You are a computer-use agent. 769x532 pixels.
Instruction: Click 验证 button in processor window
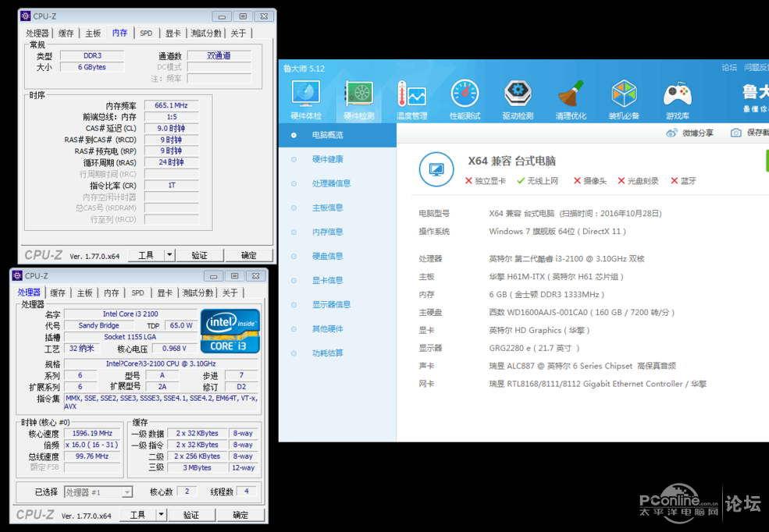(x=191, y=515)
